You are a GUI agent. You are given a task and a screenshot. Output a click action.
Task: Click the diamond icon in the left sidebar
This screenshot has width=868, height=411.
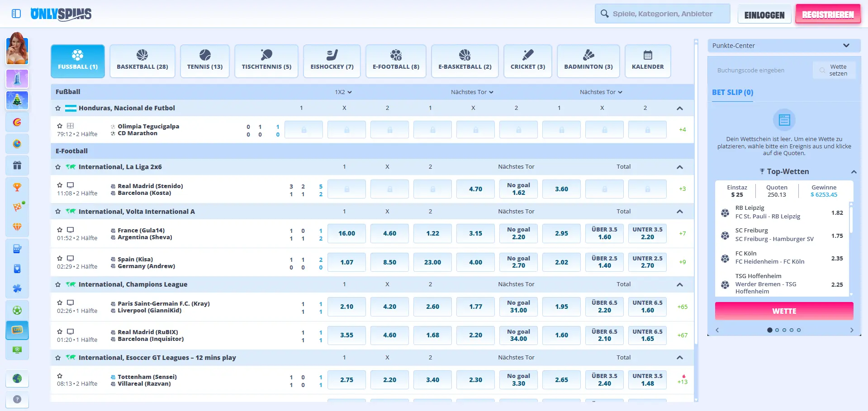17,227
